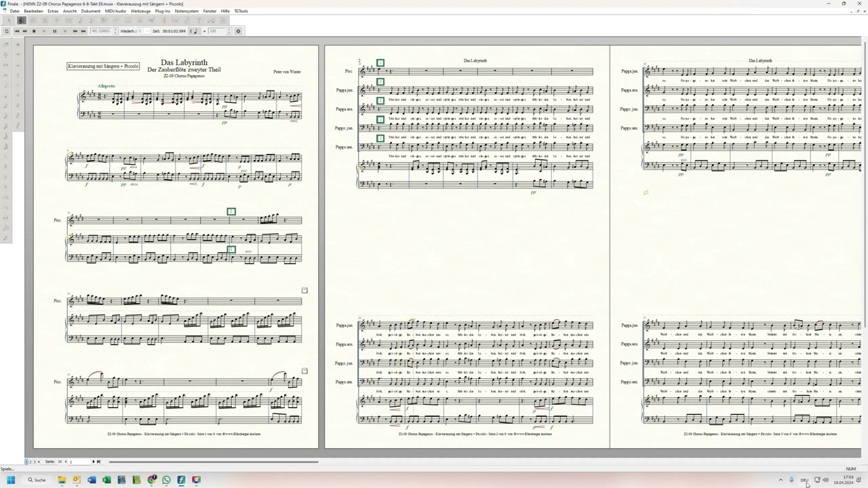
Task: Switch to page layer 1 selector
Action: click(x=26, y=462)
